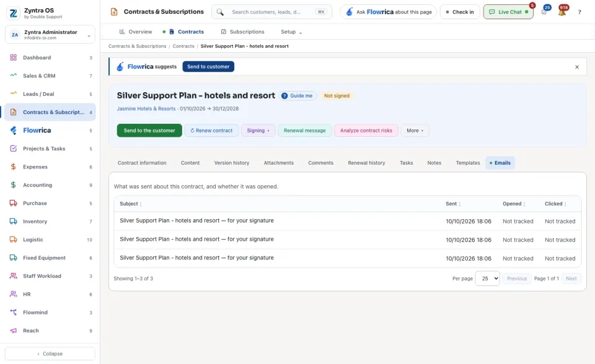Open the Renewal history tab
The height and width of the screenshot is (364, 595).
pos(366,163)
